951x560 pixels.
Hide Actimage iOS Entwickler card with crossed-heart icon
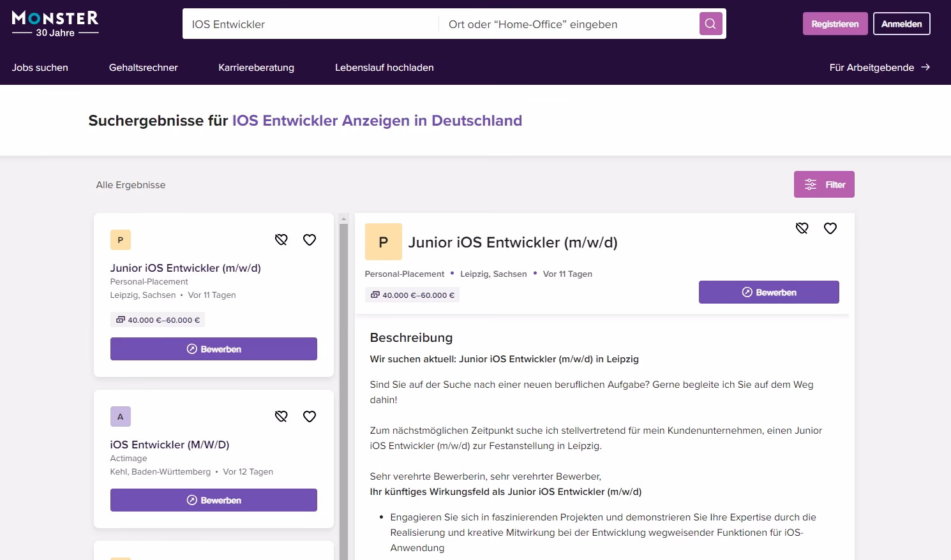pyautogui.click(x=281, y=416)
